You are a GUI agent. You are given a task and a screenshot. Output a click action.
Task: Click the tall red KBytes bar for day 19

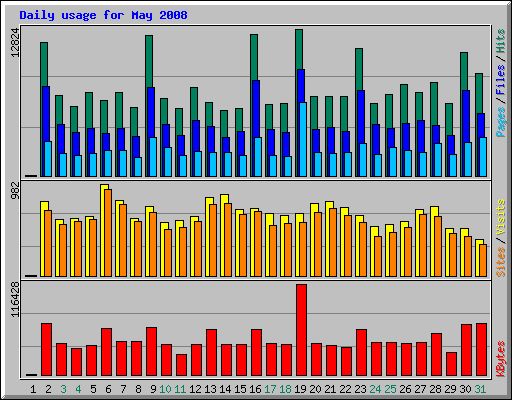pyautogui.click(x=301, y=330)
